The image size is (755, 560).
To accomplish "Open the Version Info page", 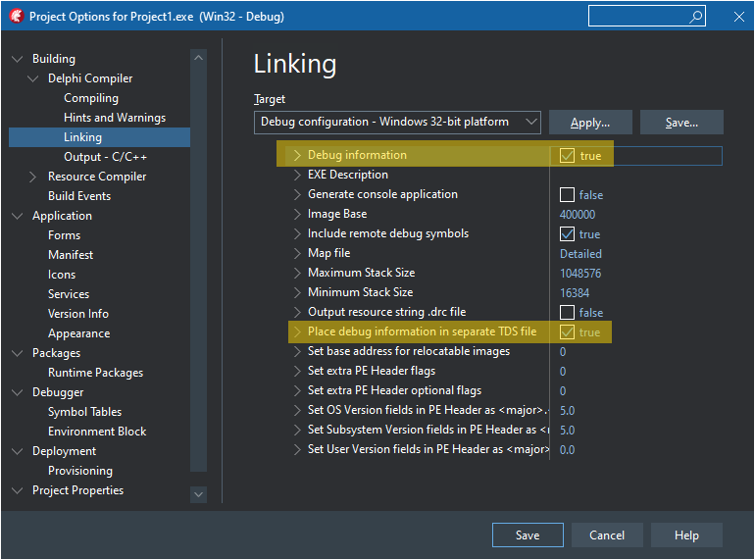I will 78,314.
